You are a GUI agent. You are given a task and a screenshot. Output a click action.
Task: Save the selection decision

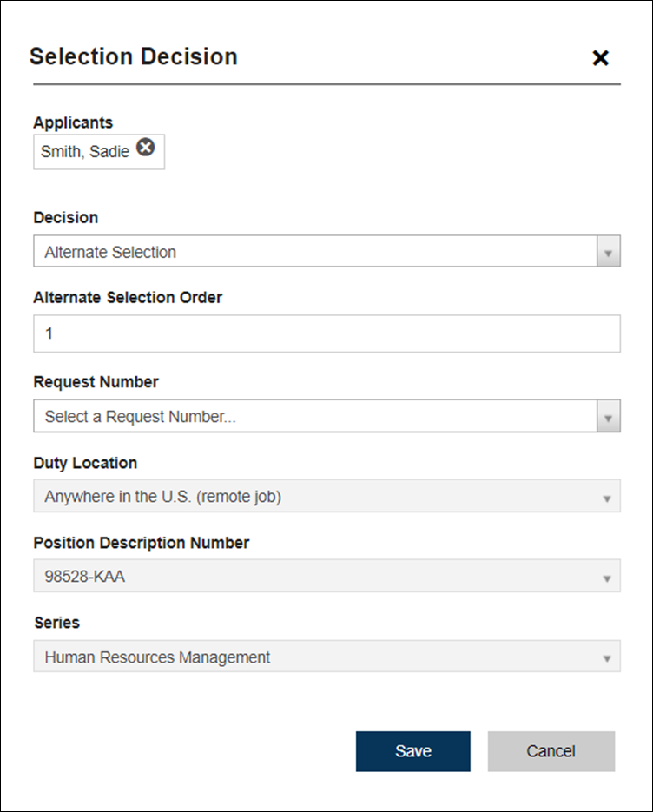412,750
